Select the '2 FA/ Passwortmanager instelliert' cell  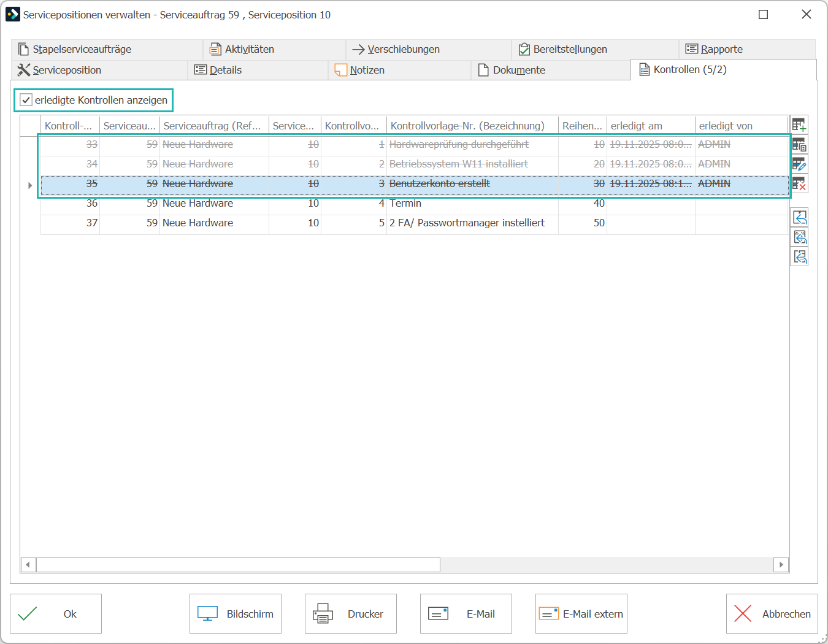click(x=472, y=223)
